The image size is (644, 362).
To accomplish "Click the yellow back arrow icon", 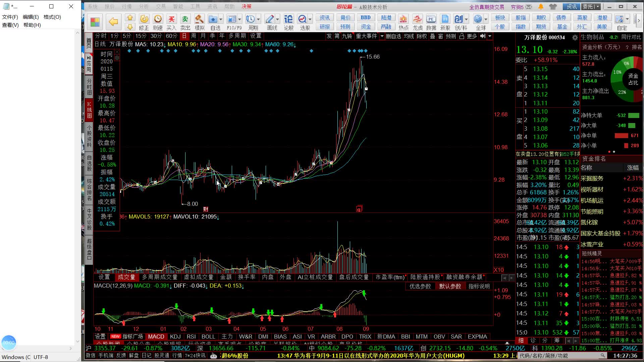I will pyautogui.click(x=113, y=22).
